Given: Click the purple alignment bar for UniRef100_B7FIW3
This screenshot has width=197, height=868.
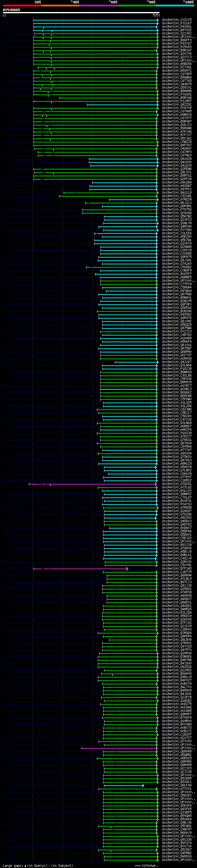Looking at the screenshot, I should (x=80, y=569).
